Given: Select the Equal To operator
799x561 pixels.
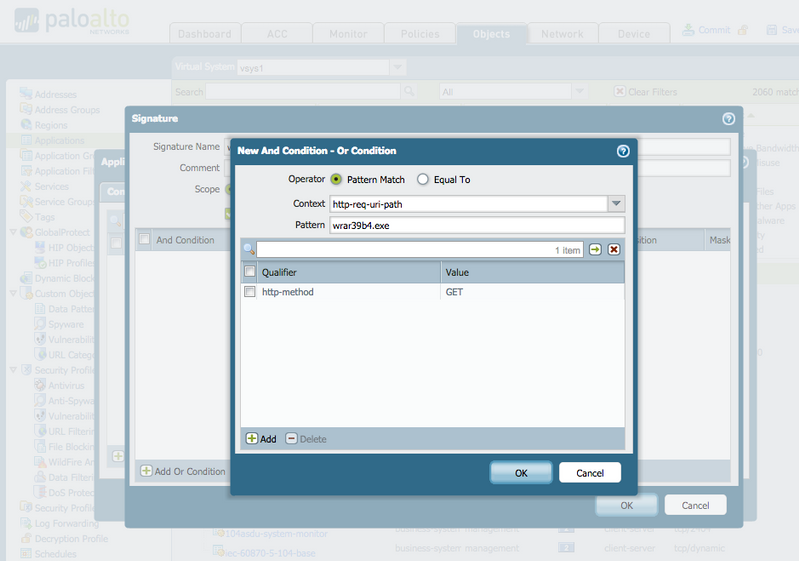Looking at the screenshot, I should [423, 180].
